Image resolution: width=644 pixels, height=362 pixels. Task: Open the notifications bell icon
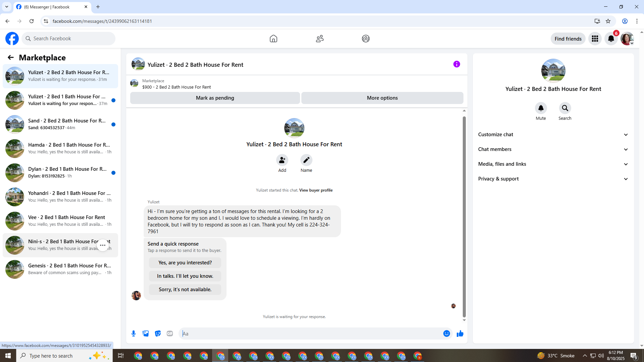click(x=611, y=39)
